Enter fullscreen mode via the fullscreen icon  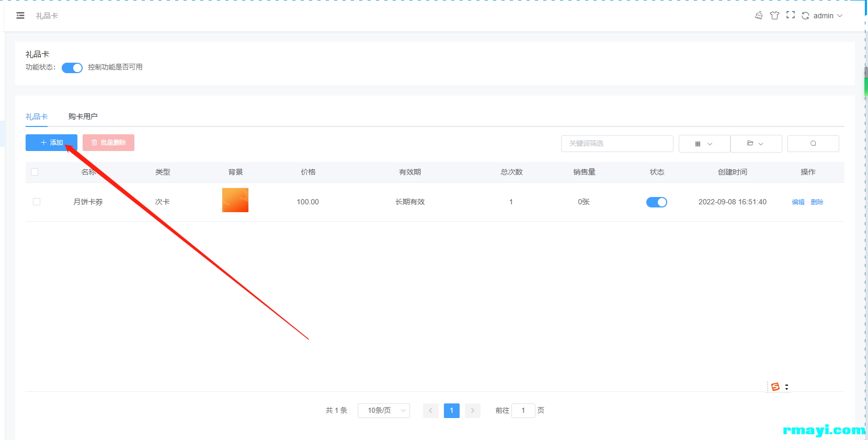[x=791, y=15]
